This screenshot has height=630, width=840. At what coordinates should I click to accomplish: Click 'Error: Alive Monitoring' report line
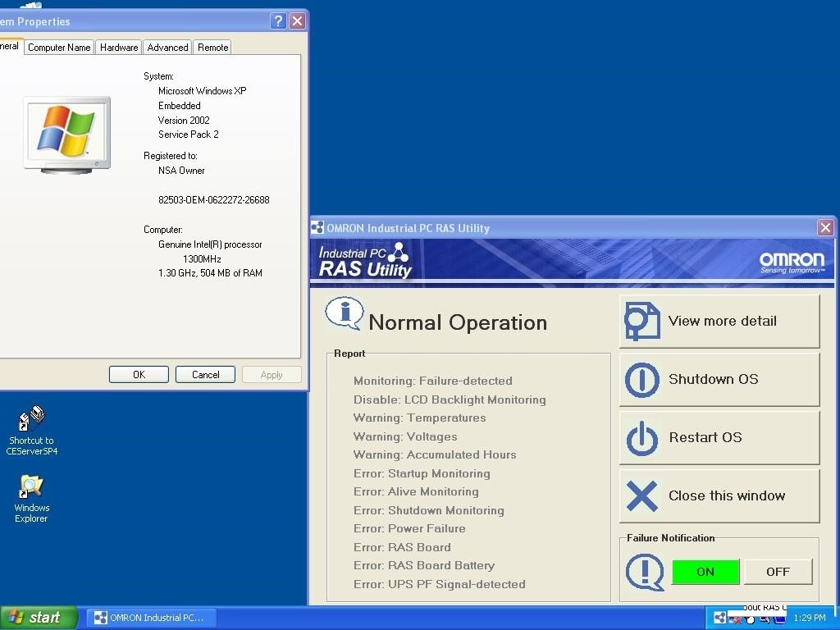click(x=416, y=492)
